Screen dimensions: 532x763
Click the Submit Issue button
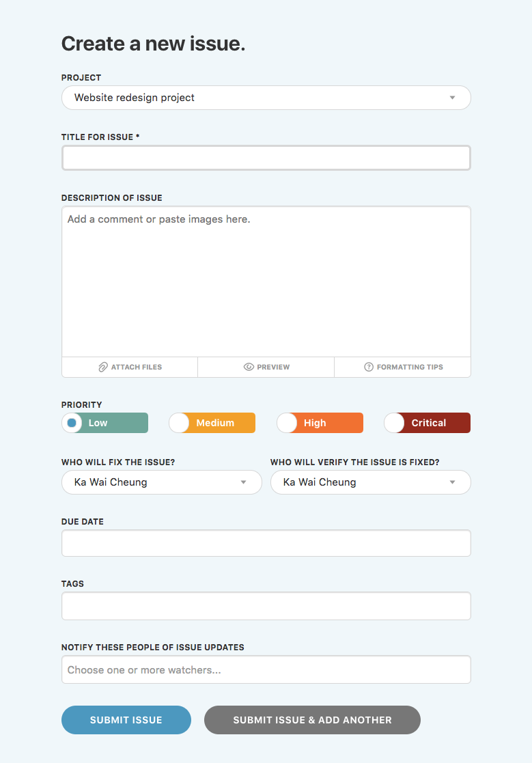126,719
